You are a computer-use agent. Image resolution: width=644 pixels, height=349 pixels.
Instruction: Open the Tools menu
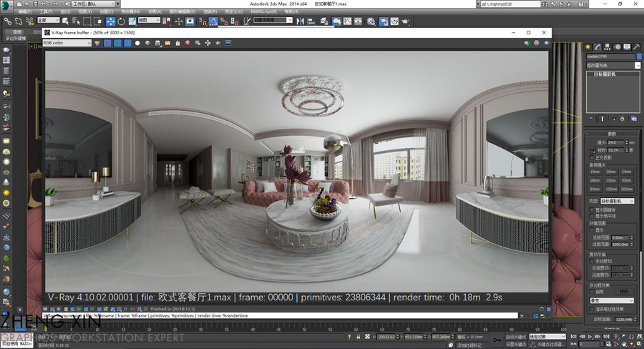[x=46, y=11]
